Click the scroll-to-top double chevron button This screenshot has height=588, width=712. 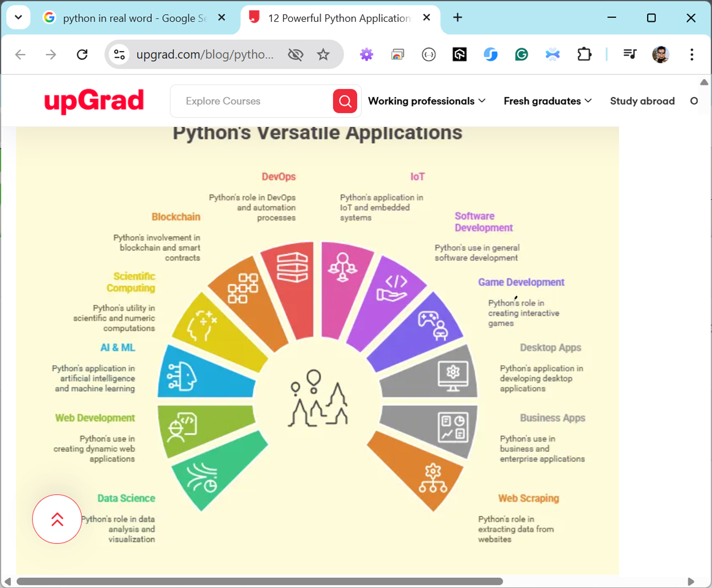(x=57, y=519)
